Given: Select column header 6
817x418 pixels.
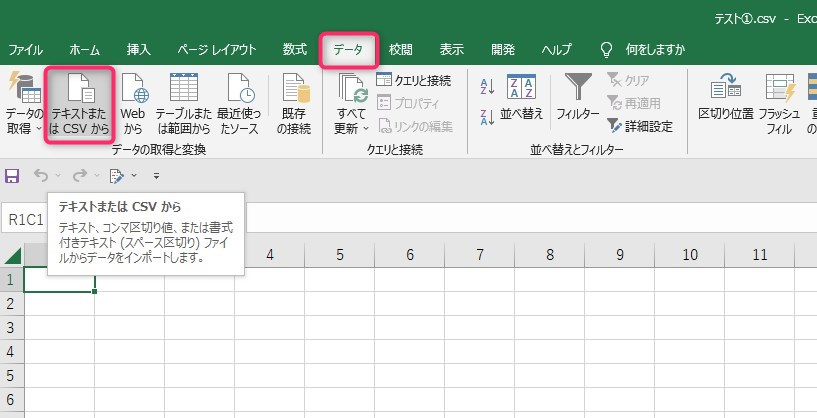Looking at the screenshot, I should pyautogui.click(x=410, y=255).
